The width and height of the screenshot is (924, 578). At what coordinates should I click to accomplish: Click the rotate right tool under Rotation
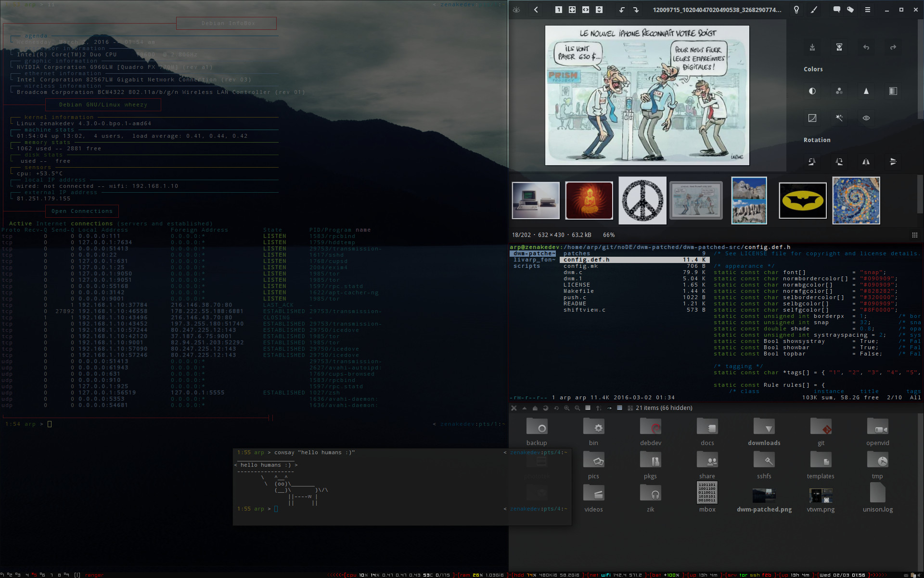coord(839,162)
